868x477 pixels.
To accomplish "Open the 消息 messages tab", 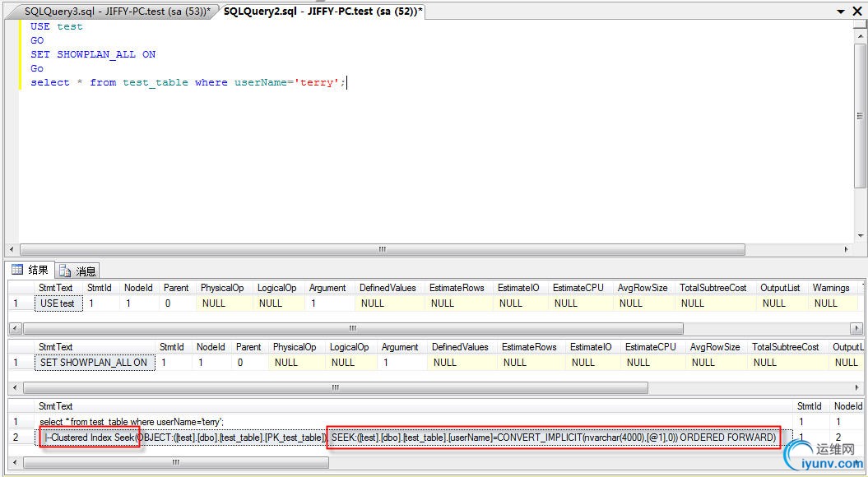I will coord(78,271).
